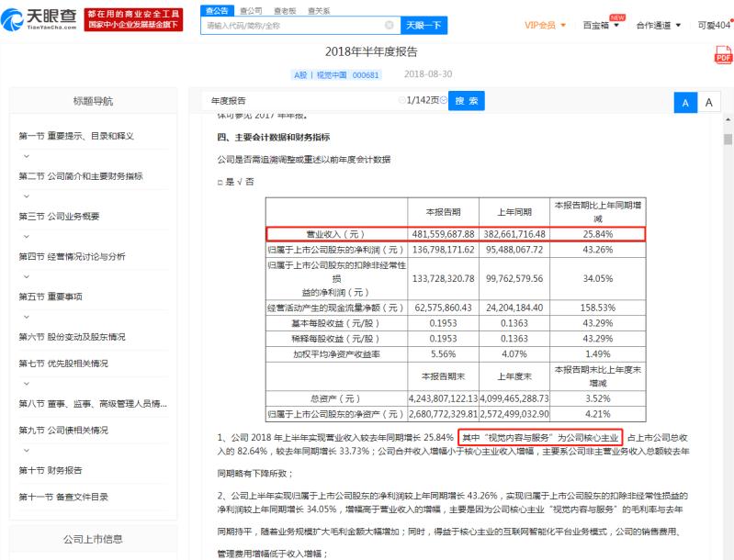The image size is (734, 560).
Task: Expand chevron under 第三节 公司业务概要
Action: (x=26, y=236)
